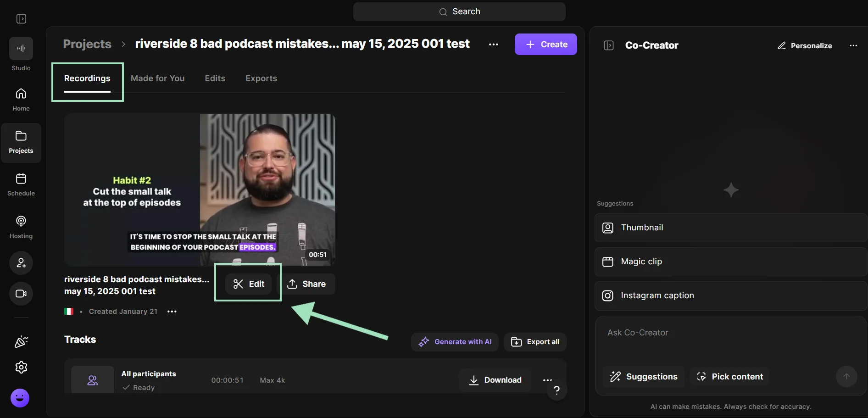Open the purple smiley profile avatar
The width and height of the screenshot is (868, 418).
[20, 398]
